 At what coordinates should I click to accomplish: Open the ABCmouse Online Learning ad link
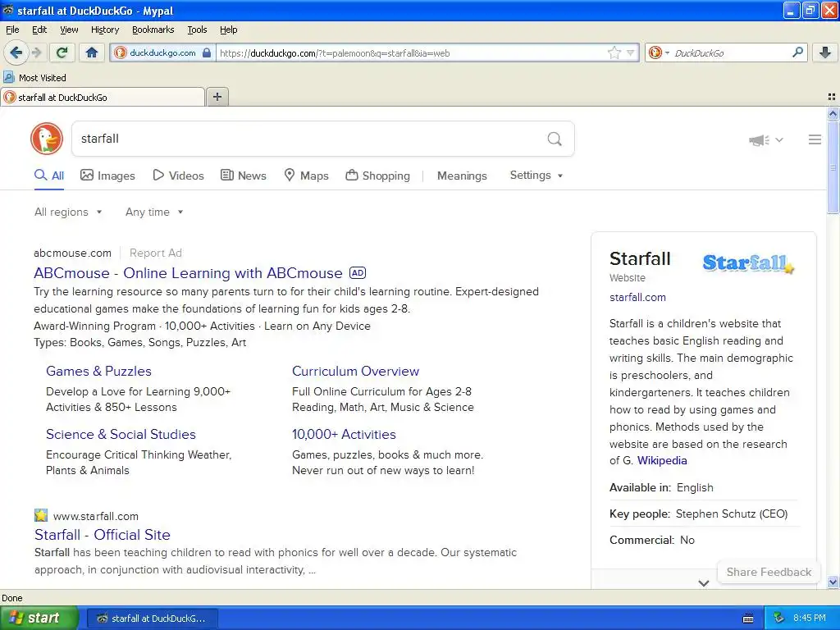188,272
